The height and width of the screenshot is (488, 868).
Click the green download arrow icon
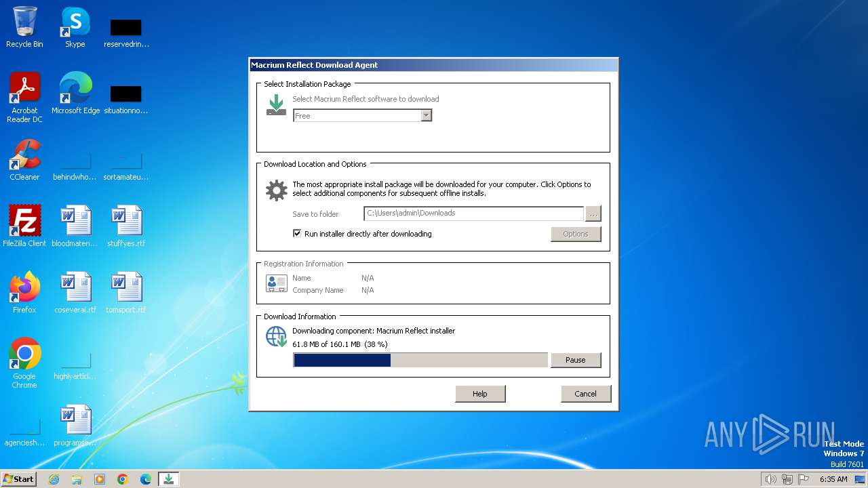[x=276, y=105]
